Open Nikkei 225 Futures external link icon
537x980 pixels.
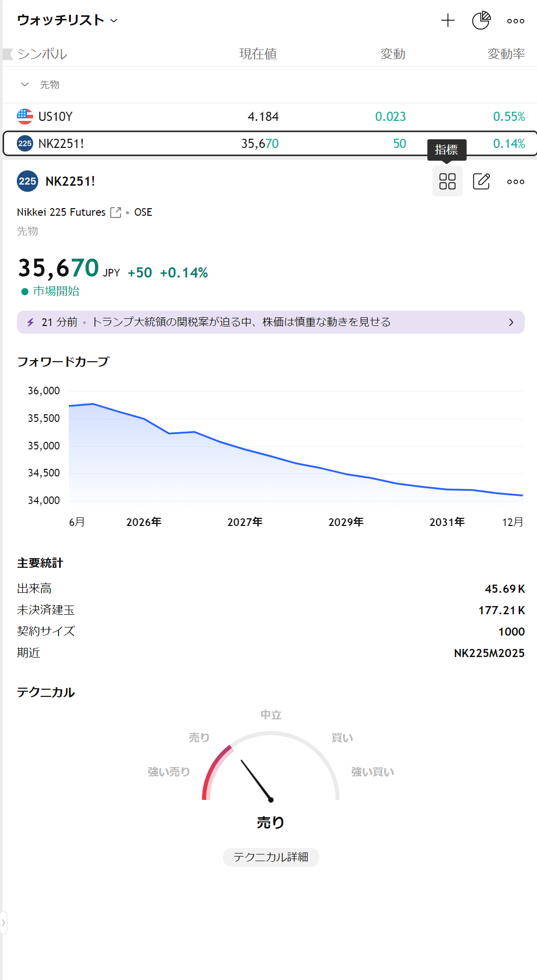coord(116,212)
